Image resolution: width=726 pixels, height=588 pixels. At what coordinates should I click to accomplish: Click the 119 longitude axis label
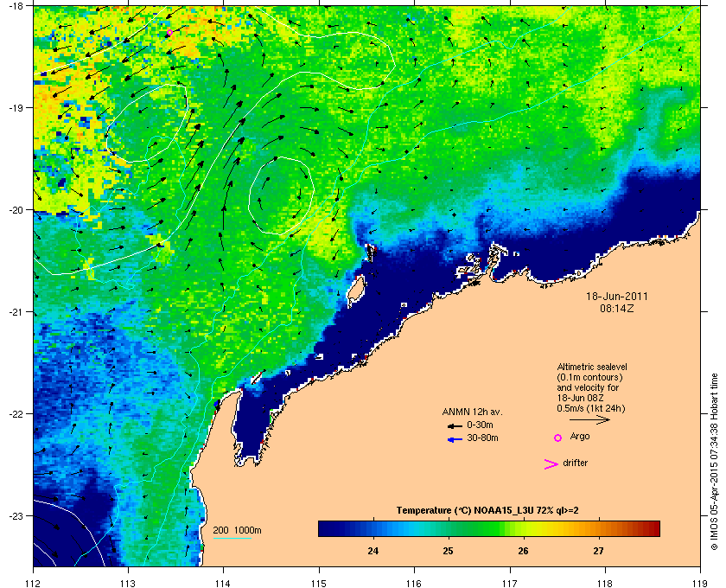pyautogui.click(x=700, y=583)
